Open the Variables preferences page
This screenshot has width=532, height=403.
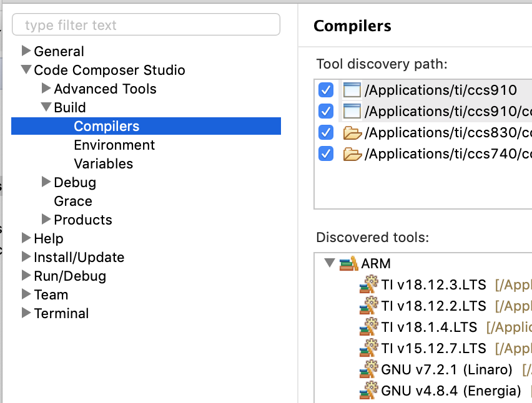click(104, 163)
